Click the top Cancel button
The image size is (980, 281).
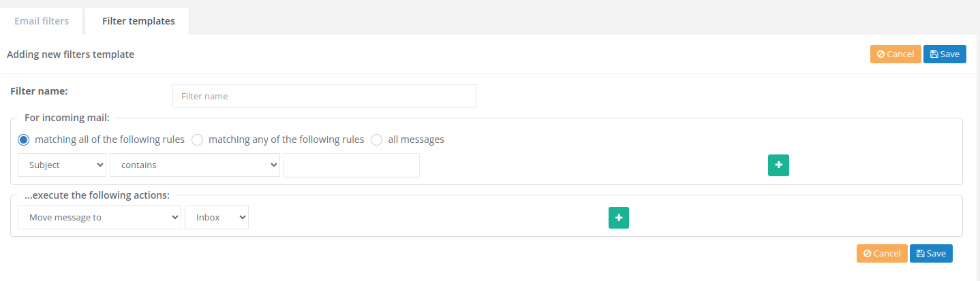(x=895, y=54)
